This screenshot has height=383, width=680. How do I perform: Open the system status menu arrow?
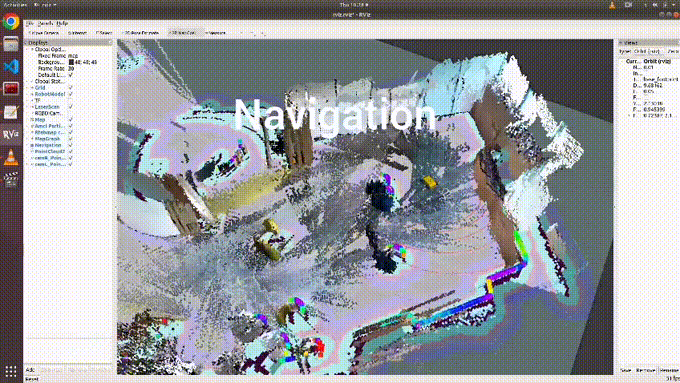[673, 5]
